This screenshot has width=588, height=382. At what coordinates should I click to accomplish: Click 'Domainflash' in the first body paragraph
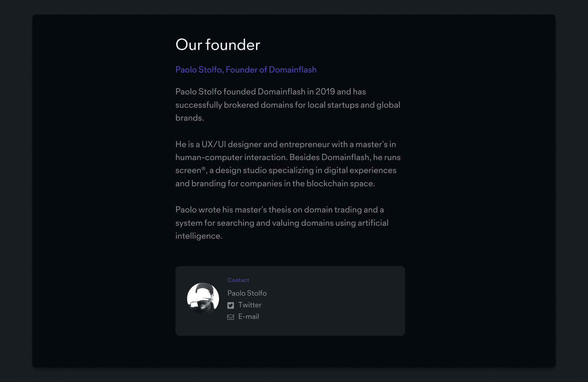tap(281, 92)
